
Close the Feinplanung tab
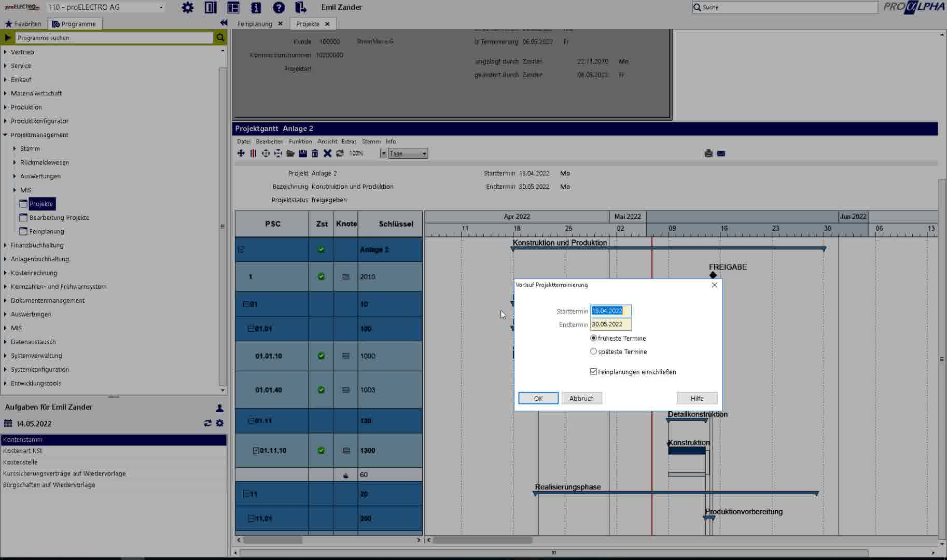280,23
